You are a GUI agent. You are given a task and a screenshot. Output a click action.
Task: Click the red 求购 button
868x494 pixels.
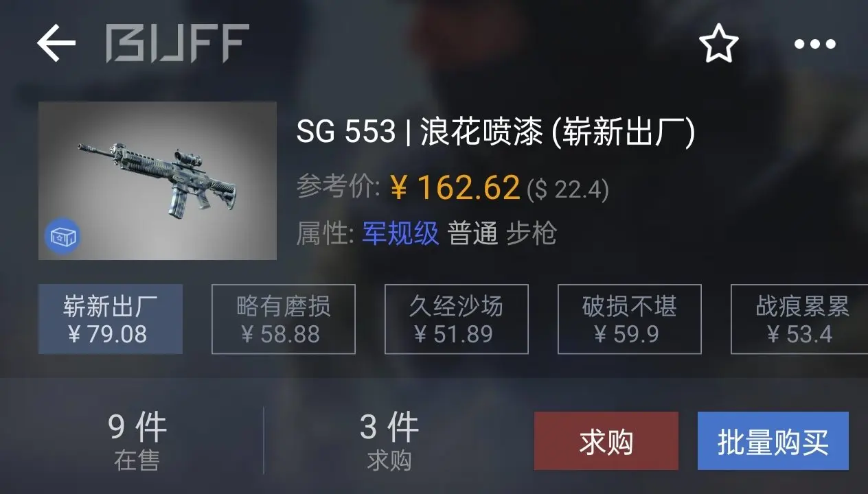pos(606,440)
